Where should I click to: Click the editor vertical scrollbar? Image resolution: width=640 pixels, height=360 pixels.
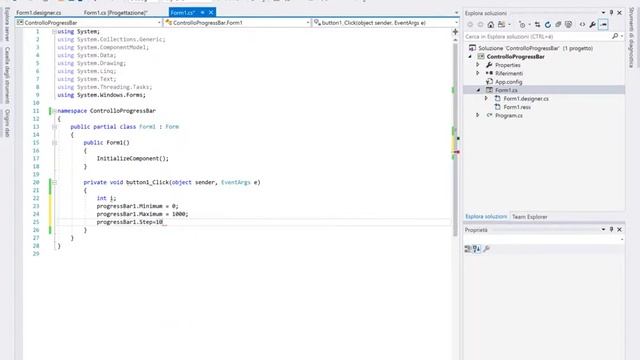click(455, 139)
